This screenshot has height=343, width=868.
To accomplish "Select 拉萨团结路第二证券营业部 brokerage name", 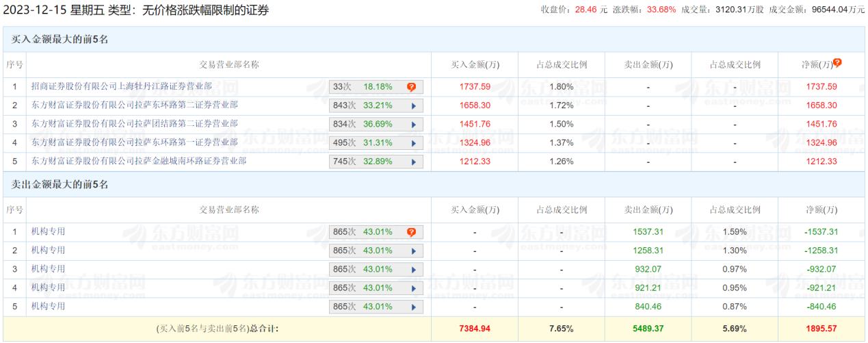I will click(135, 124).
